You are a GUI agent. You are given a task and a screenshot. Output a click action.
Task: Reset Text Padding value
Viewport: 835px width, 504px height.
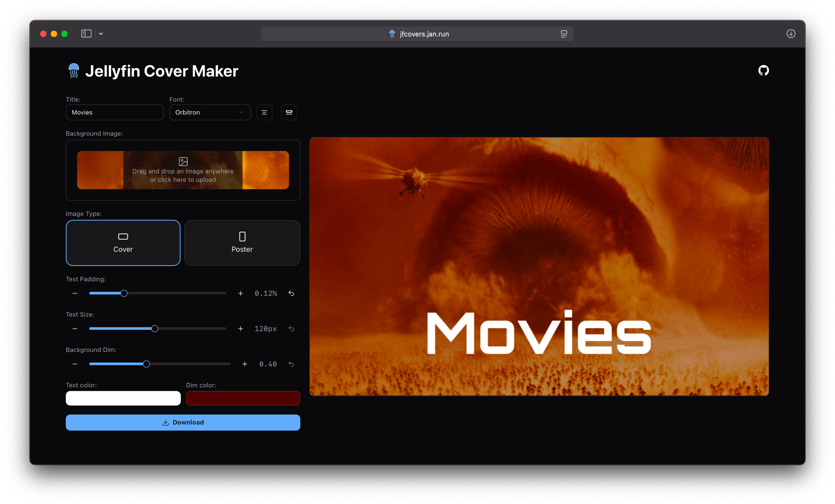(291, 294)
